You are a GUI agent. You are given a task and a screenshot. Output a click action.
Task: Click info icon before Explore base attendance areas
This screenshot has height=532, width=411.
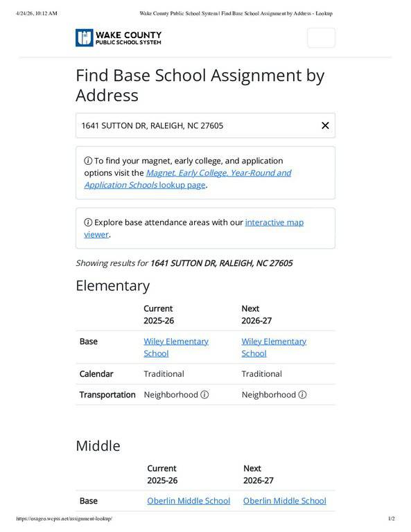pyautogui.click(x=88, y=222)
